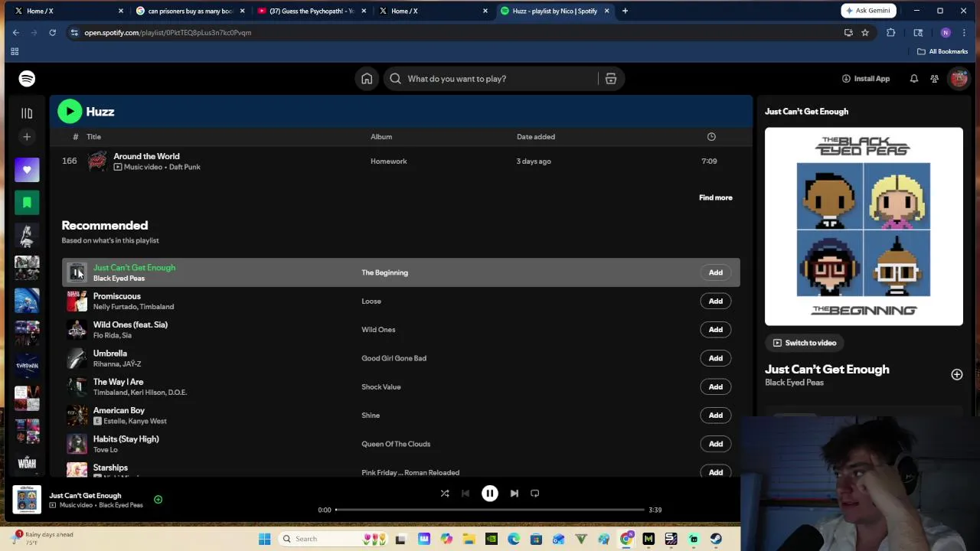Add Promiscuous to the playlist
The image size is (980, 551).
pyautogui.click(x=715, y=301)
